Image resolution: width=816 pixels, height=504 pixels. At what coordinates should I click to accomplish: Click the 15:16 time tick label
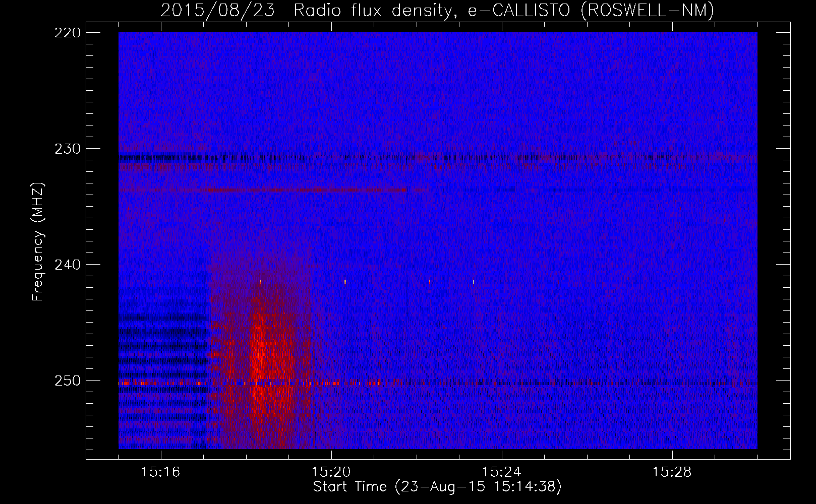[x=161, y=472]
